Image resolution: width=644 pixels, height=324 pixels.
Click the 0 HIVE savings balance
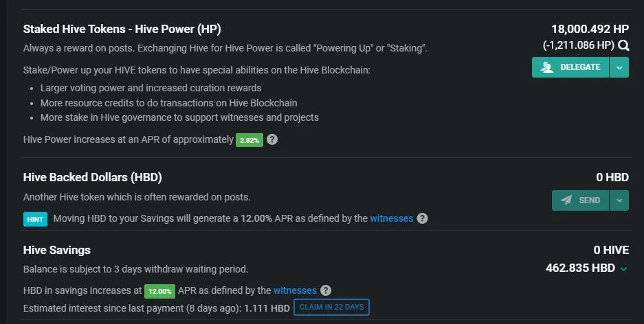click(611, 250)
